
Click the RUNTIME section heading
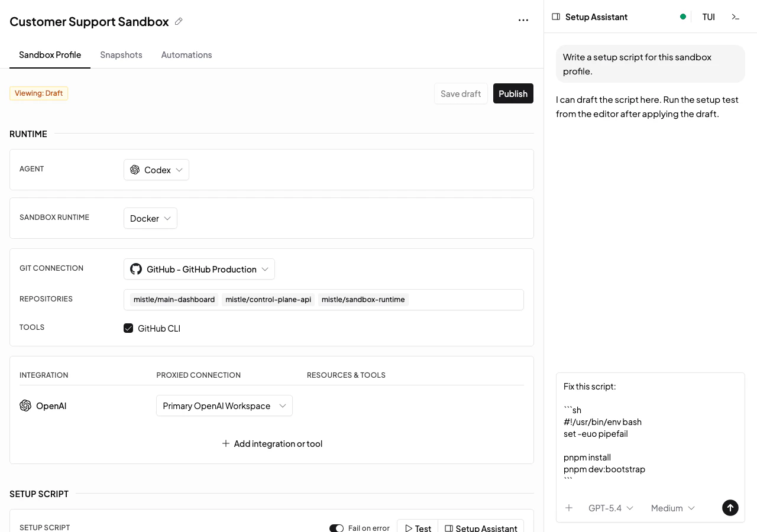[x=28, y=134]
